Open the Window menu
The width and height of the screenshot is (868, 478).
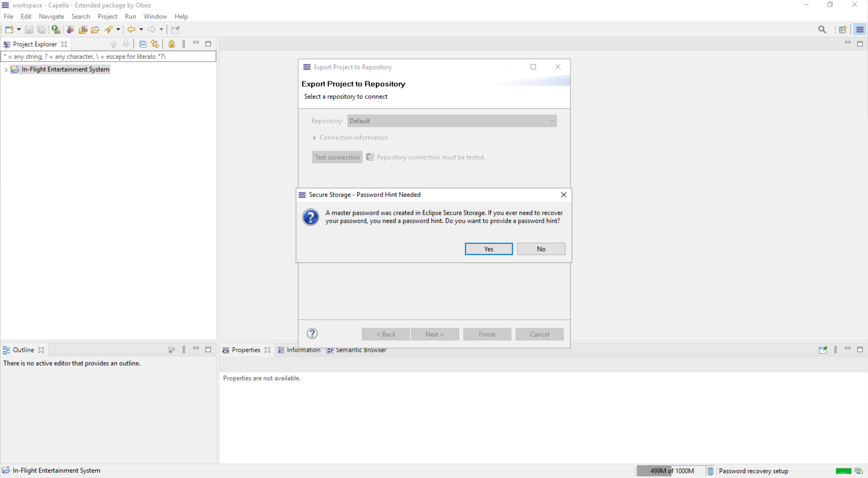(155, 17)
